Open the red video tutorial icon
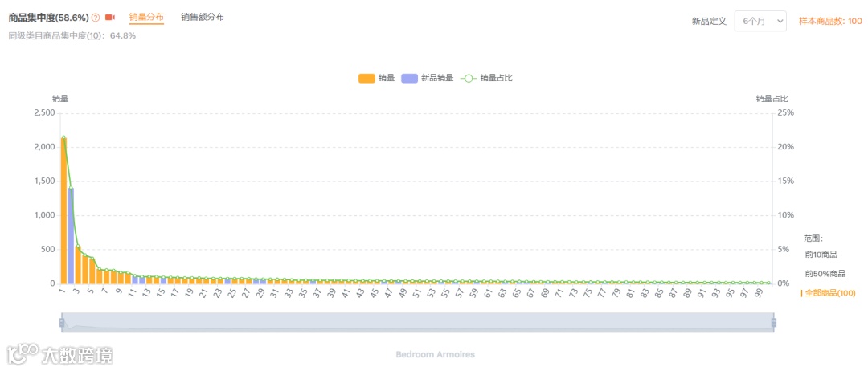The width and height of the screenshot is (868, 371). (110, 18)
